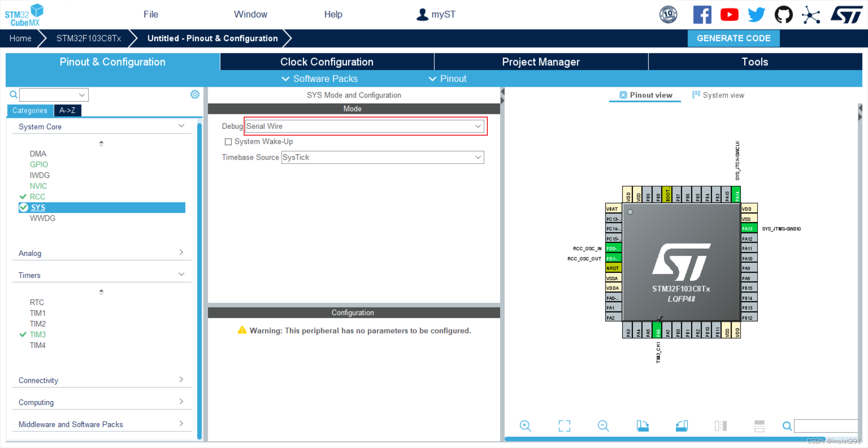Click the STM32F103C8Tx breadcrumb
The height and width of the screenshot is (448, 868).
(89, 38)
